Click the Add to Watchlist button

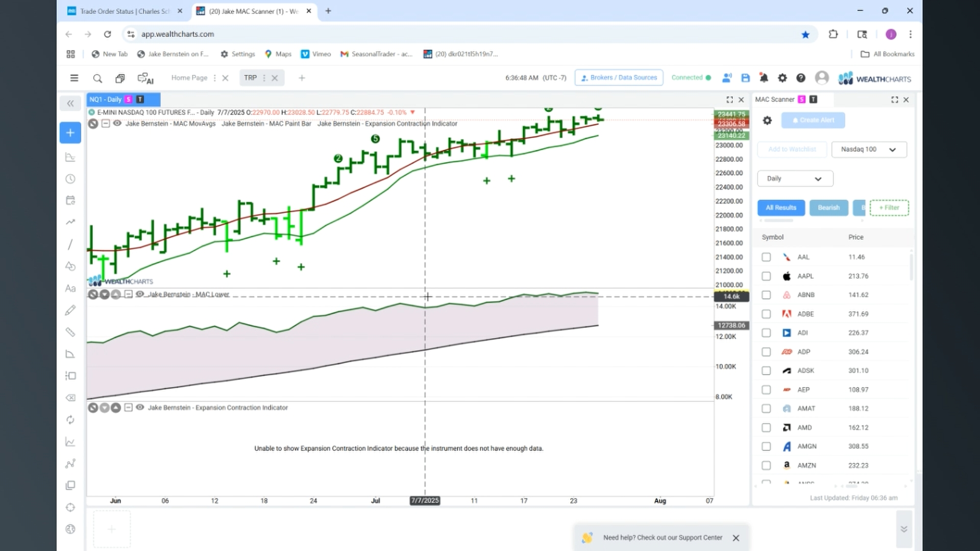point(792,149)
